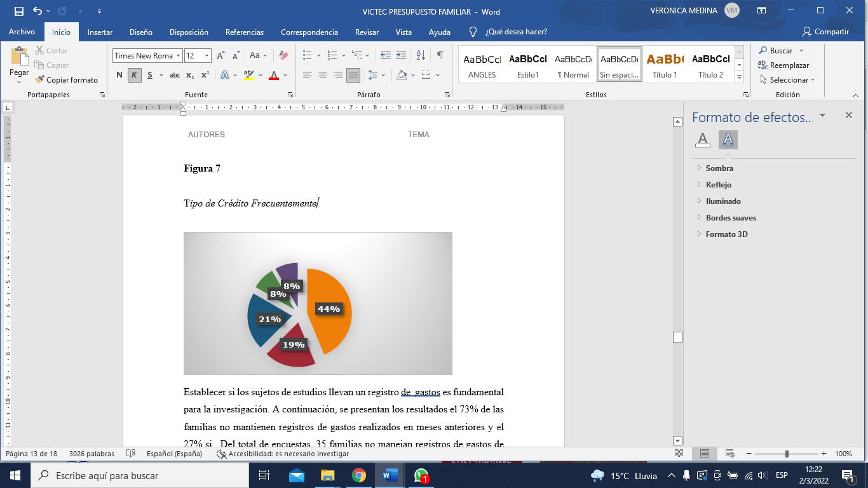Align text left
Image resolution: width=868 pixels, height=488 pixels.
[x=308, y=75]
